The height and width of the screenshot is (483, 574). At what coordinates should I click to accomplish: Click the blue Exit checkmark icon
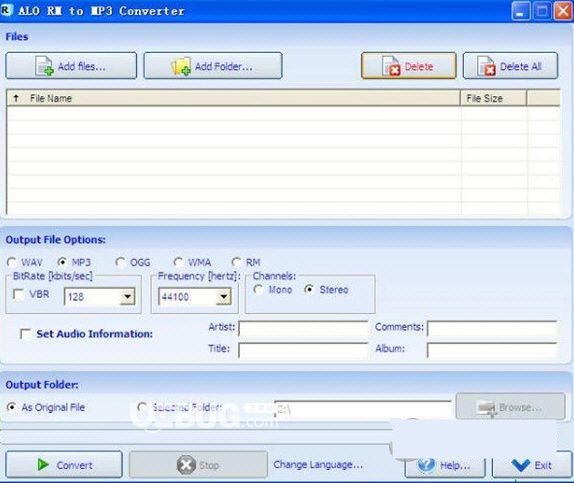pos(521,465)
